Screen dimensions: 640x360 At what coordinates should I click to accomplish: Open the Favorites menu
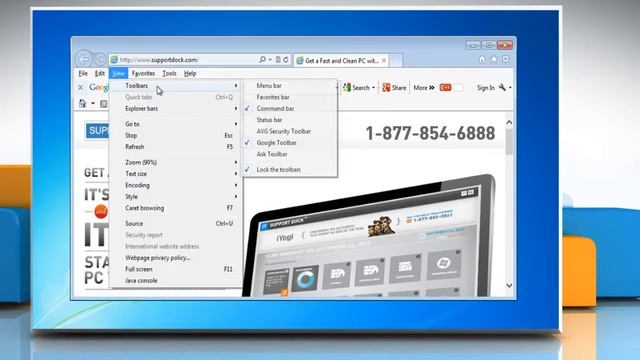point(143,73)
